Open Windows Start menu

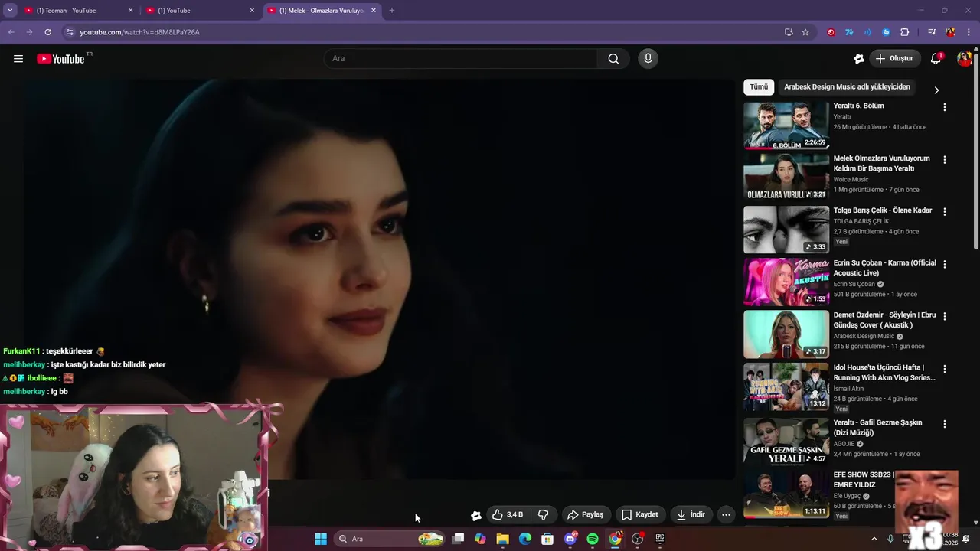[x=321, y=539]
